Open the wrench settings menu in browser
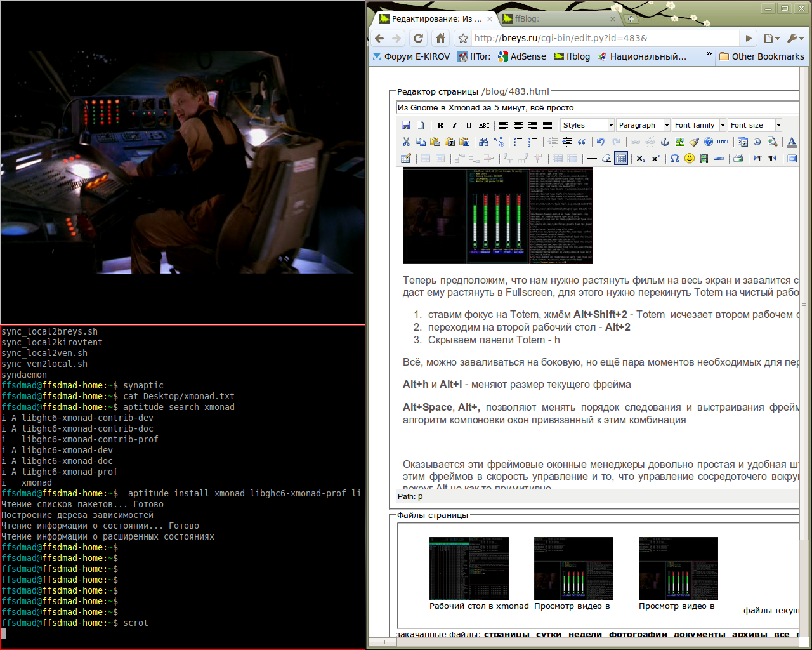The height and width of the screenshot is (650, 812). pos(794,38)
